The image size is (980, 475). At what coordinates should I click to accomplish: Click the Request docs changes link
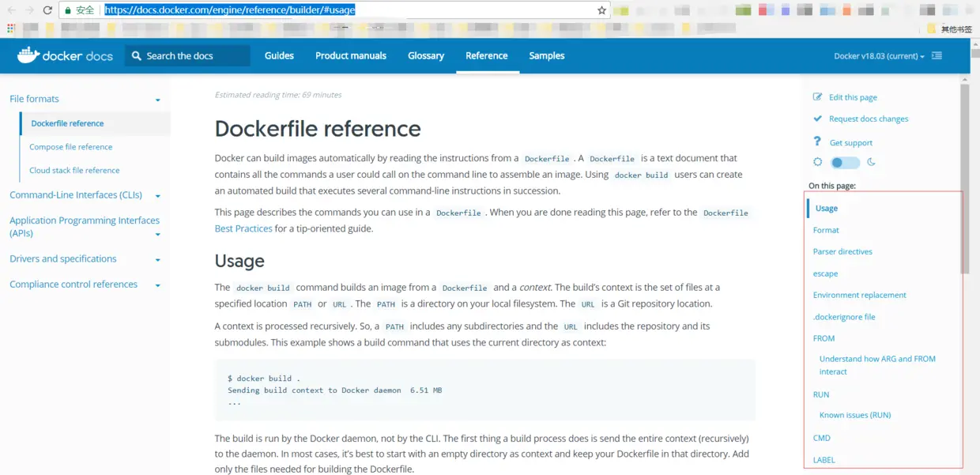869,119
